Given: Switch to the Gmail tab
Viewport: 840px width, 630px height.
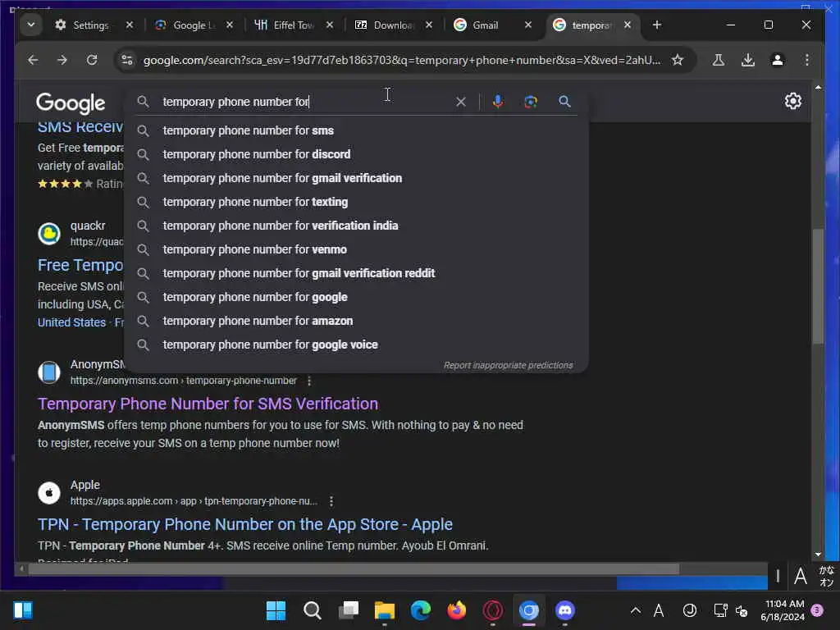Looking at the screenshot, I should 485,25.
